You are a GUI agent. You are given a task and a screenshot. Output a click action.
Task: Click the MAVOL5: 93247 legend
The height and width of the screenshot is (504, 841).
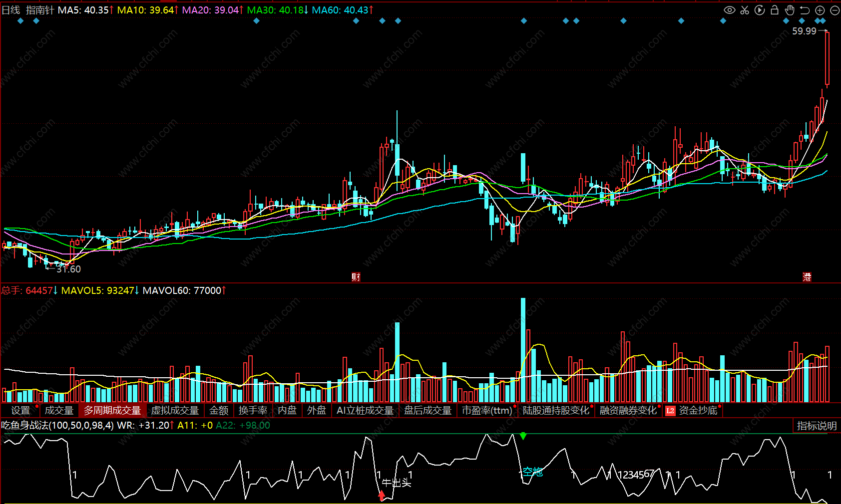(x=100, y=290)
